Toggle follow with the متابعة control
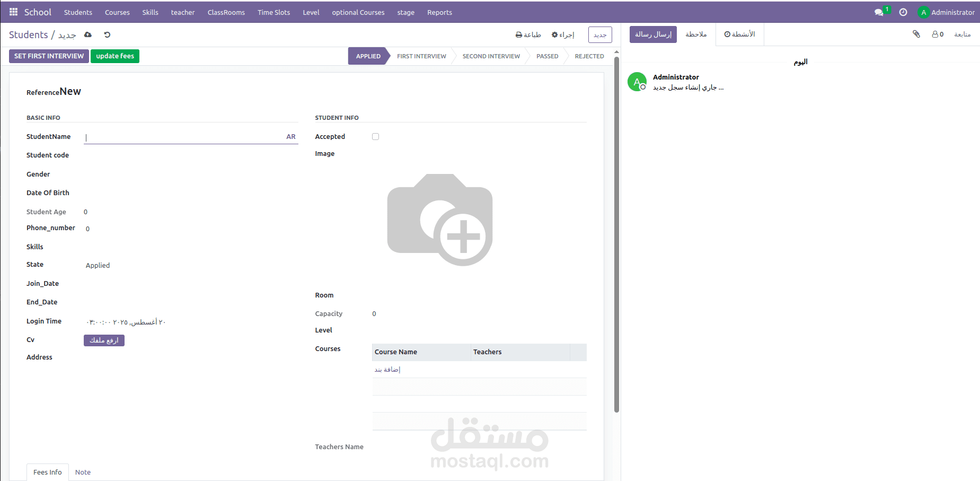980x481 pixels. tap(963, 34)
